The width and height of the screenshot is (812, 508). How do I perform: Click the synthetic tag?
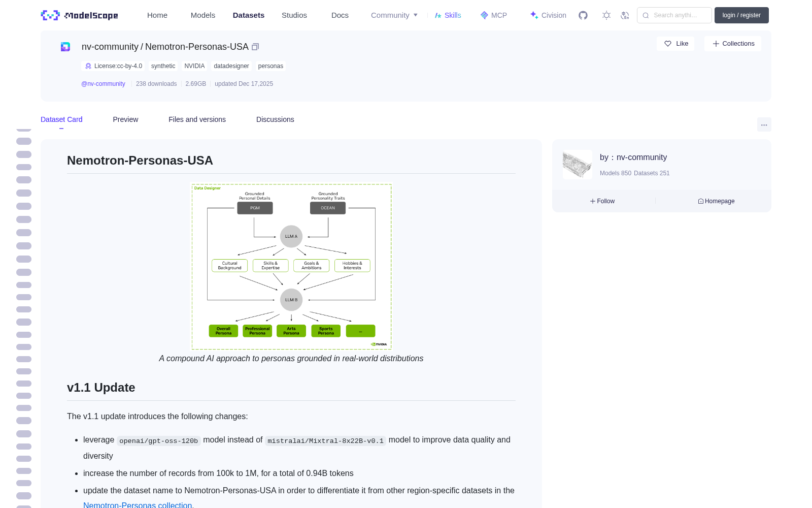163,66
